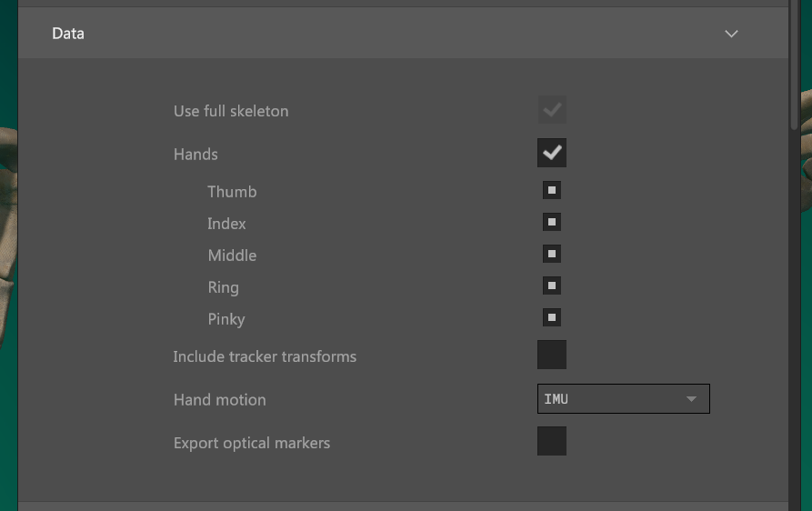The height and width of the screenshot is (511, 812).
Task: Toggle the Use full skeleton checkbox
Action: pyautogui.click(x=552, y=111)
